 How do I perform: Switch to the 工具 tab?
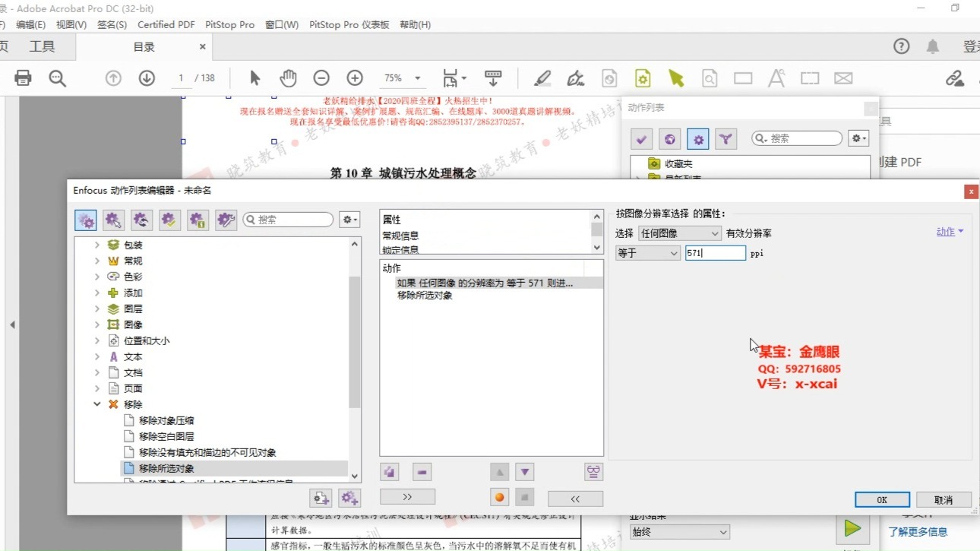pos(42,46)
